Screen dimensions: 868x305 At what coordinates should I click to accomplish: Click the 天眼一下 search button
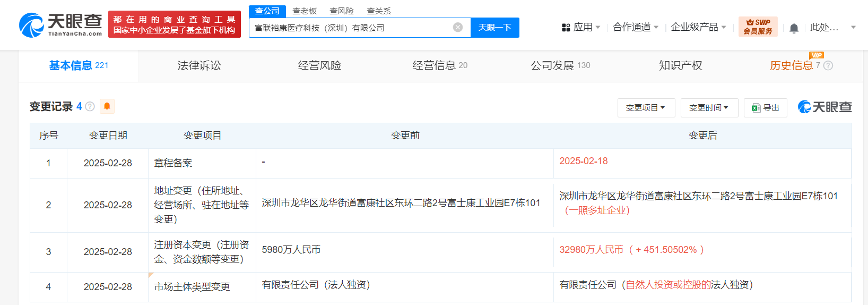pos(494,28)
